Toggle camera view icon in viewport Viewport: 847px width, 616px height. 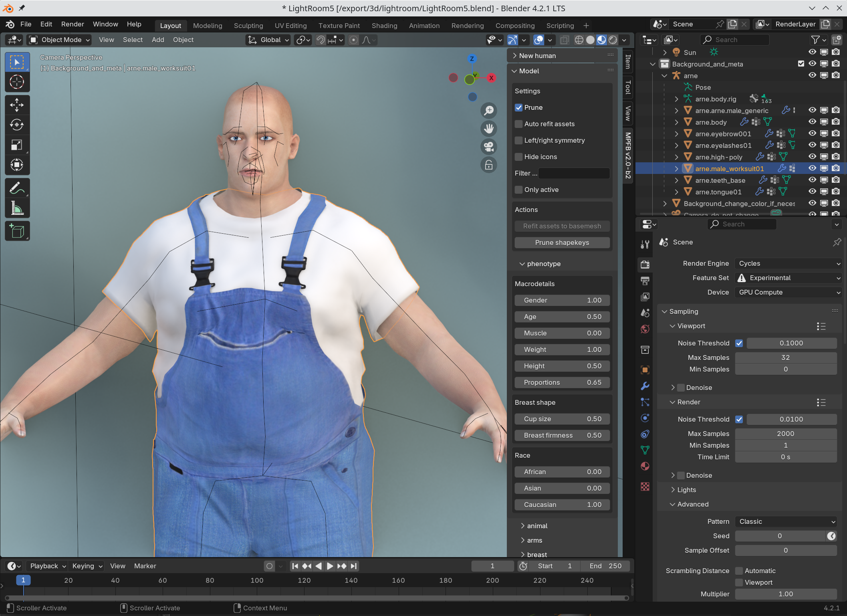[x=489, y=147]
